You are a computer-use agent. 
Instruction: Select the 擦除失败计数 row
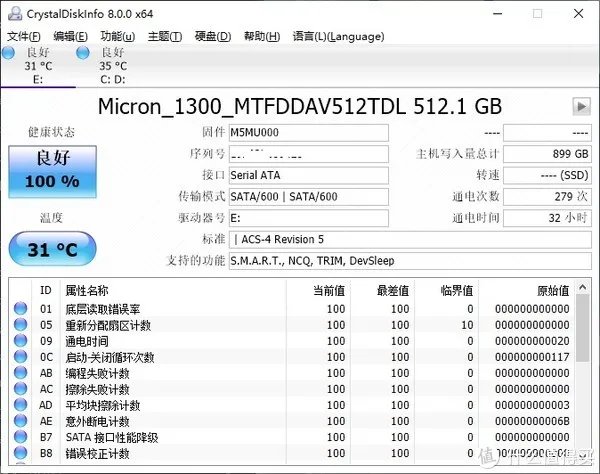click(292, 389)
